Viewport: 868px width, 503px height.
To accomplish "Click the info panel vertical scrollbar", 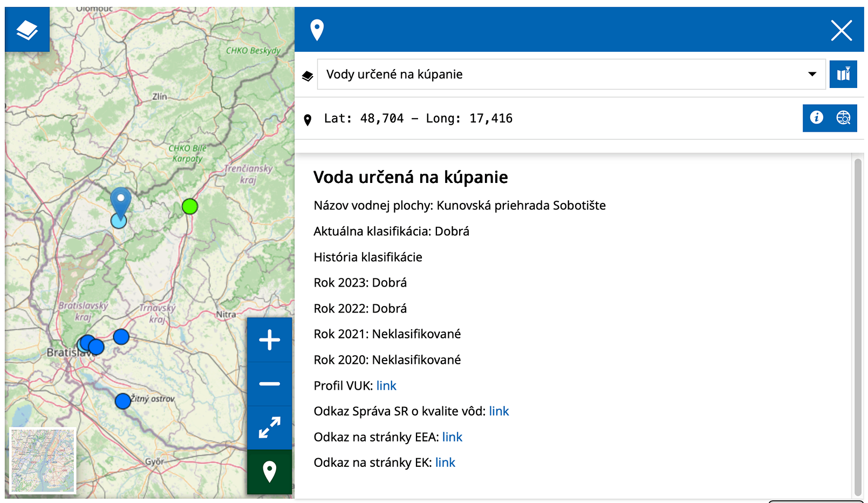I will point(858,327).
